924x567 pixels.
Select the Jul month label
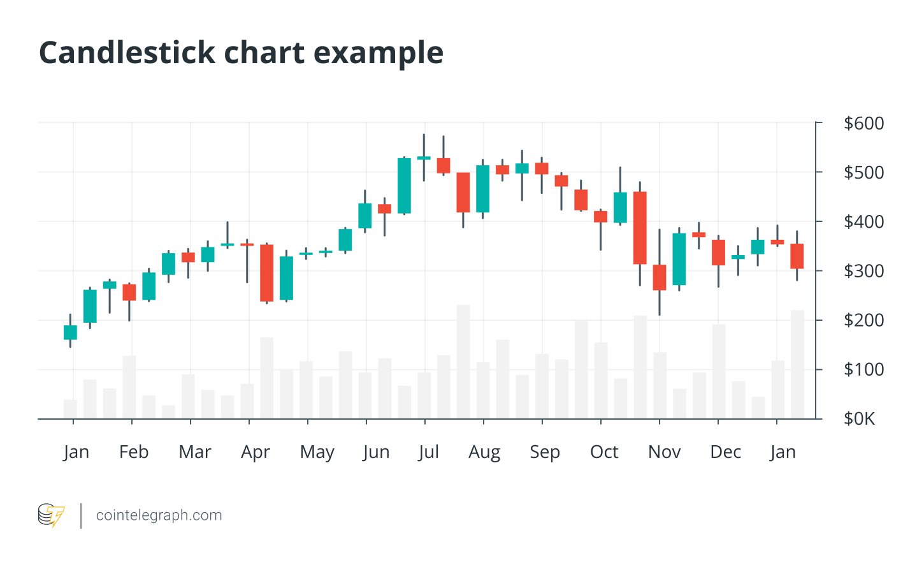point(428,452)
